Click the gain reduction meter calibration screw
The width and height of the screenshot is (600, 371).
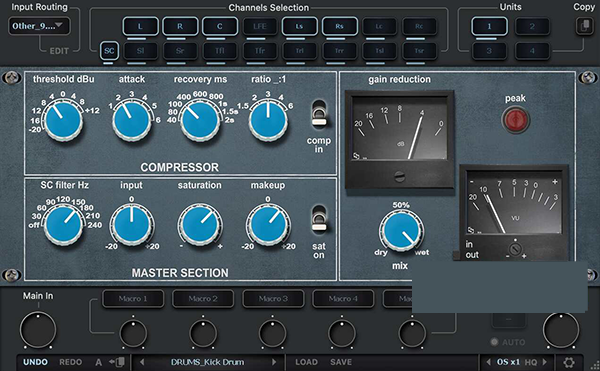pyautogui.click(x=399, y=176)
